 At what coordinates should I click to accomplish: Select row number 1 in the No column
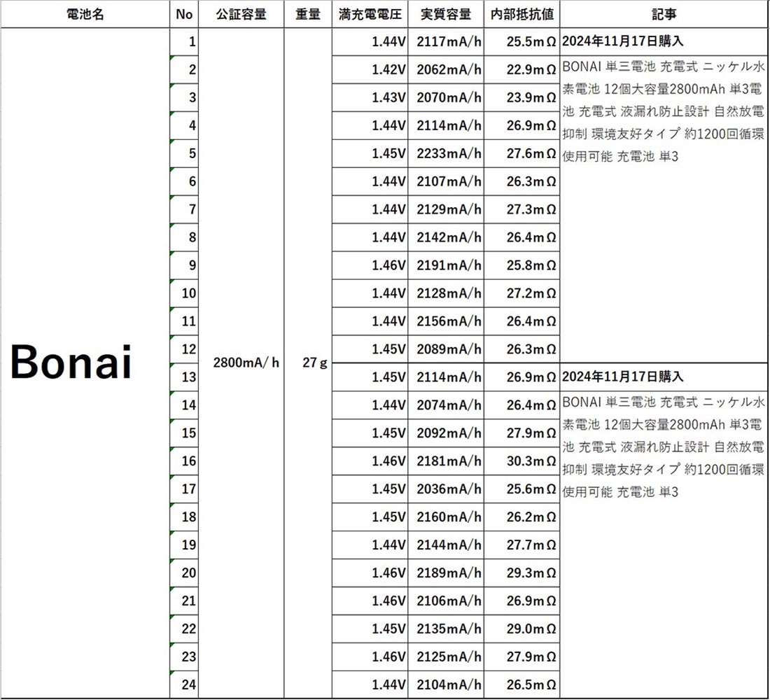coord(184,42)
